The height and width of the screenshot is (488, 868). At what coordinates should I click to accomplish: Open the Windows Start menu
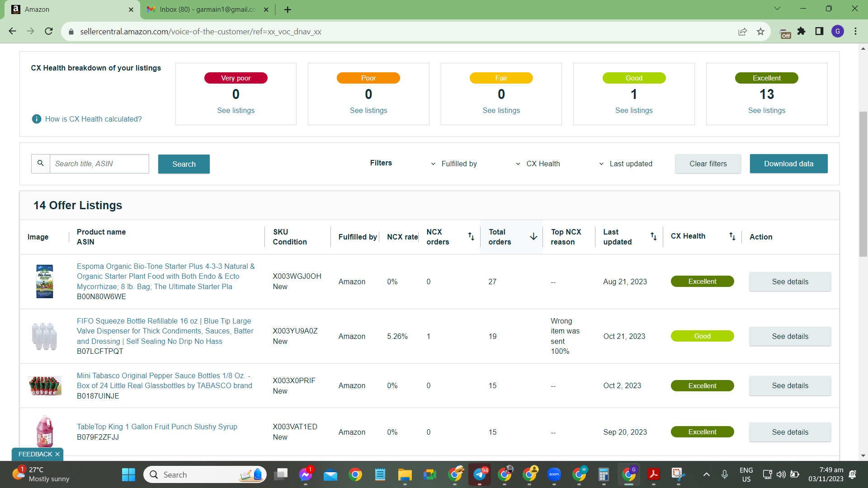128,474
